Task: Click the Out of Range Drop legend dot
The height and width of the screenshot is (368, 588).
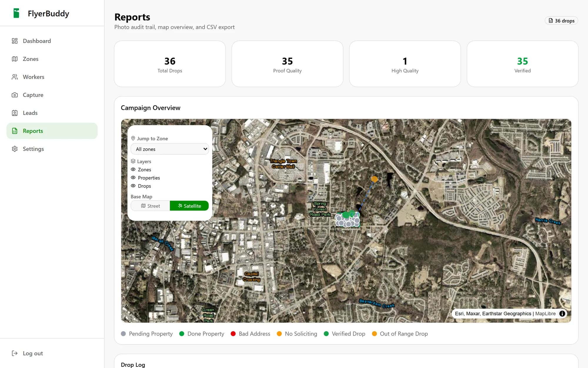Action: point(374,334)
